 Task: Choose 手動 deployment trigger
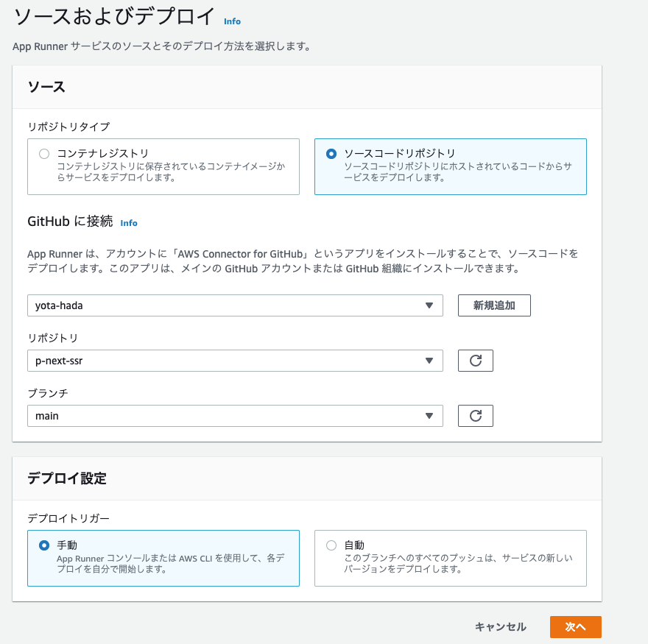(163, 558)
